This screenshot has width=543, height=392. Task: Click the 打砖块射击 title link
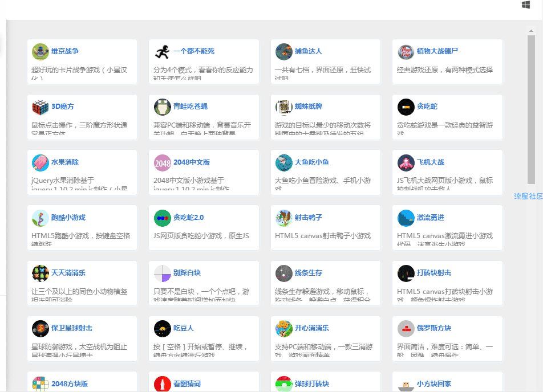click(434, 273)
